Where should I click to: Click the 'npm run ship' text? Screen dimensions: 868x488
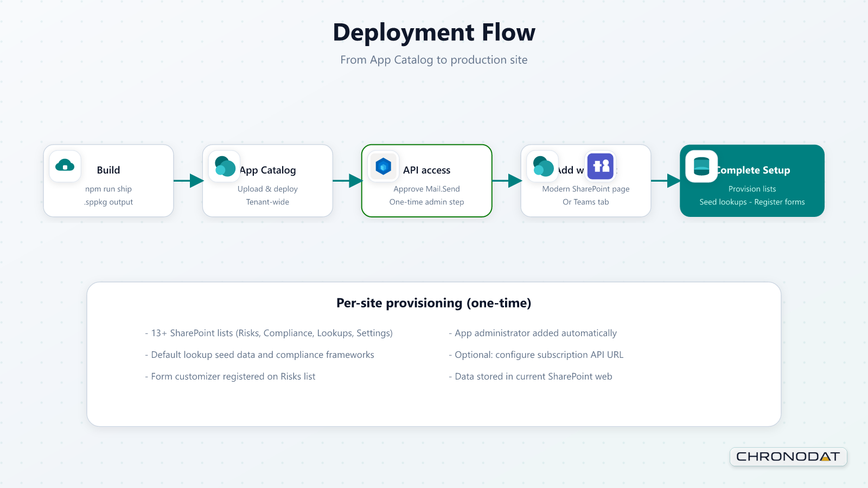(108, 189)
